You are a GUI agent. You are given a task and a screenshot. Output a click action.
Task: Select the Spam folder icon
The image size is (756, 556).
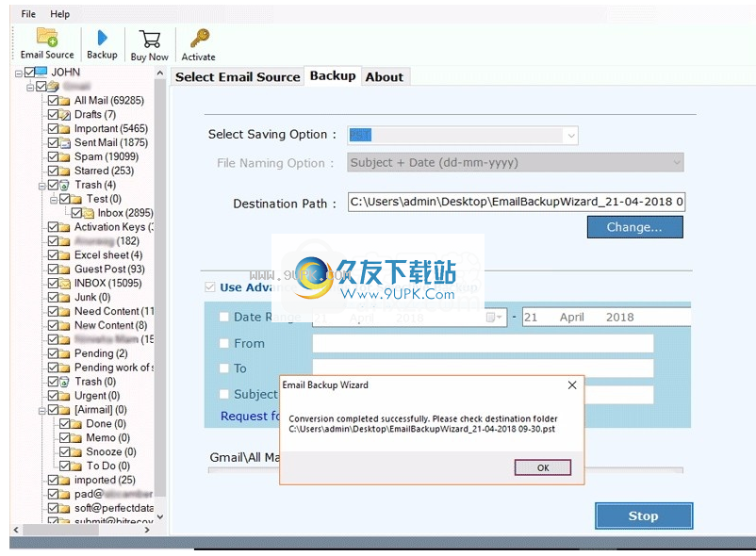point(64,157)
